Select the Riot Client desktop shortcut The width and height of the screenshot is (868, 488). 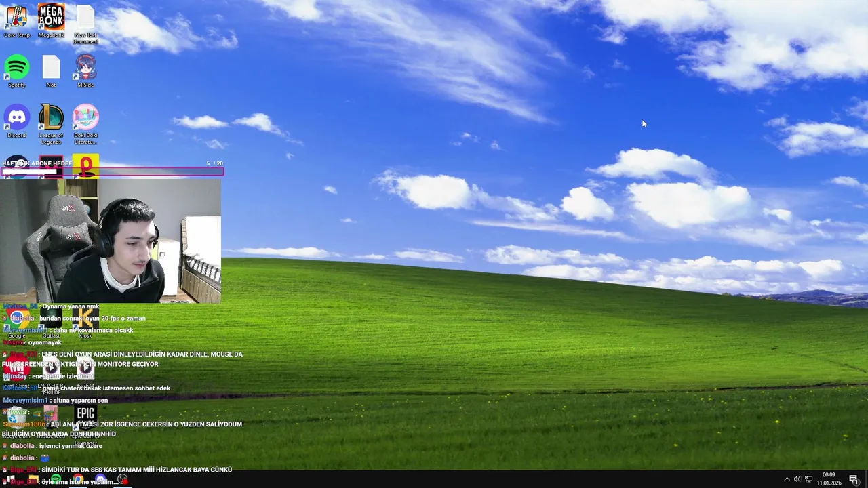point(17,373)
